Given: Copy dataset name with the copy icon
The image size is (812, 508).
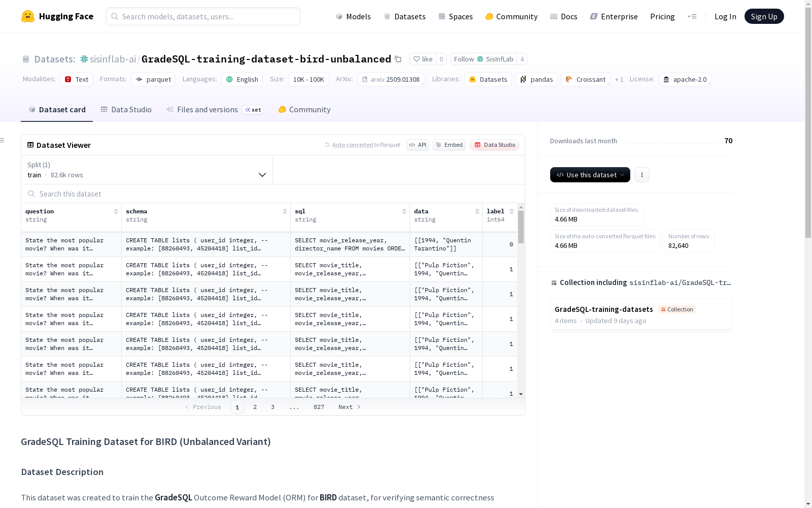Looking at the screenshot, I should click(x=398, y=59).
